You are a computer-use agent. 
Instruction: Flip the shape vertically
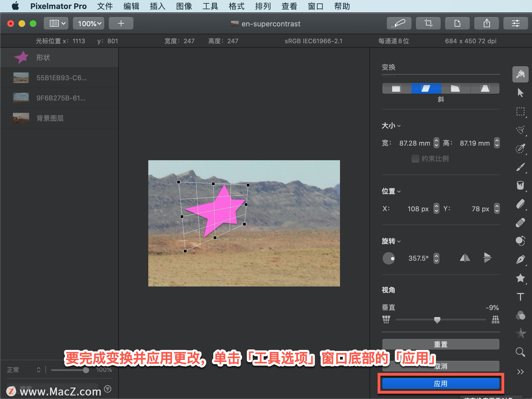pos(487,258)
